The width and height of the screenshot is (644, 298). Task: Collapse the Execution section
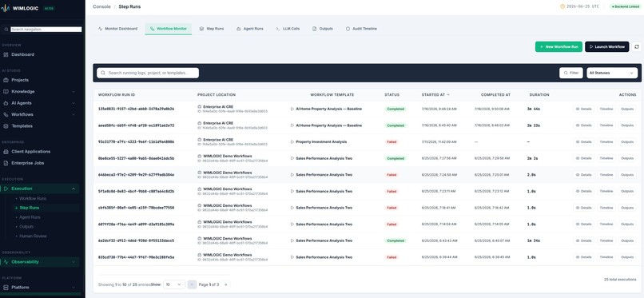click(74, 189)
